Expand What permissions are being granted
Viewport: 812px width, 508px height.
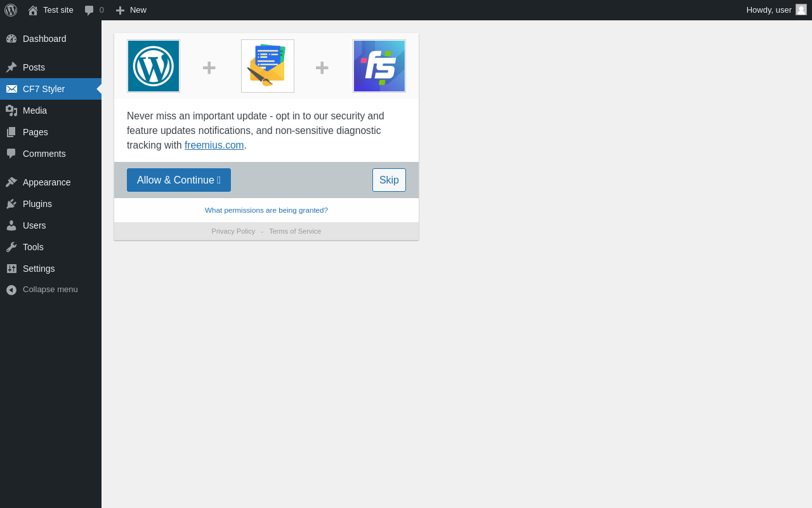coord(266,210)
